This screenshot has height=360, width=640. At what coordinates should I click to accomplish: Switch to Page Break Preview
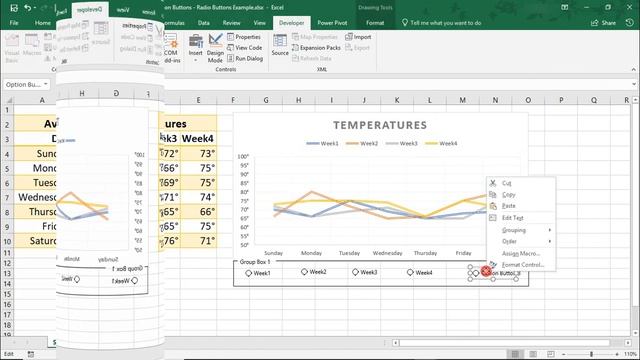(551, 354)
